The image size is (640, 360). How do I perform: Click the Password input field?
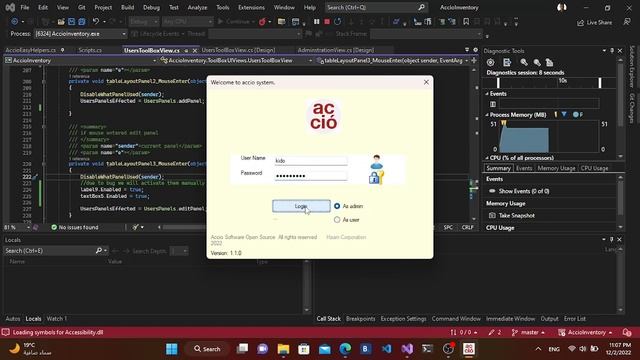click(x=311, y=176)
